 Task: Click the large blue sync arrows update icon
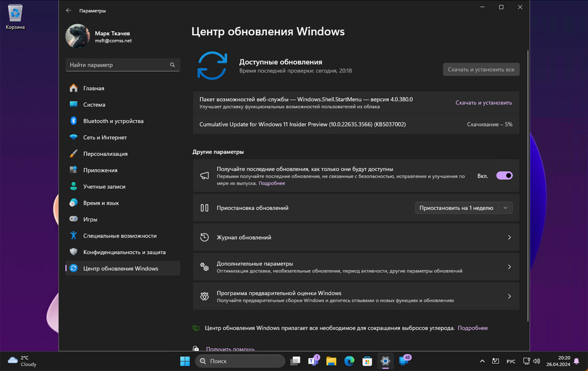(x=212, y=66)
